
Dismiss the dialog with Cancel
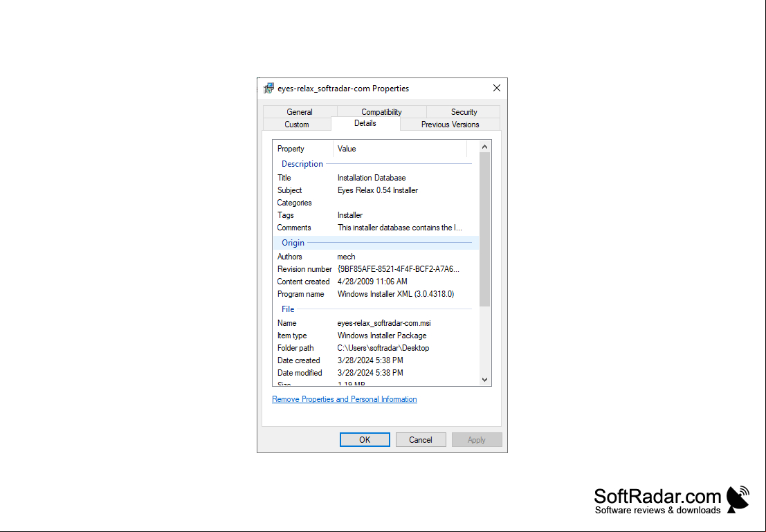point(421,440)
